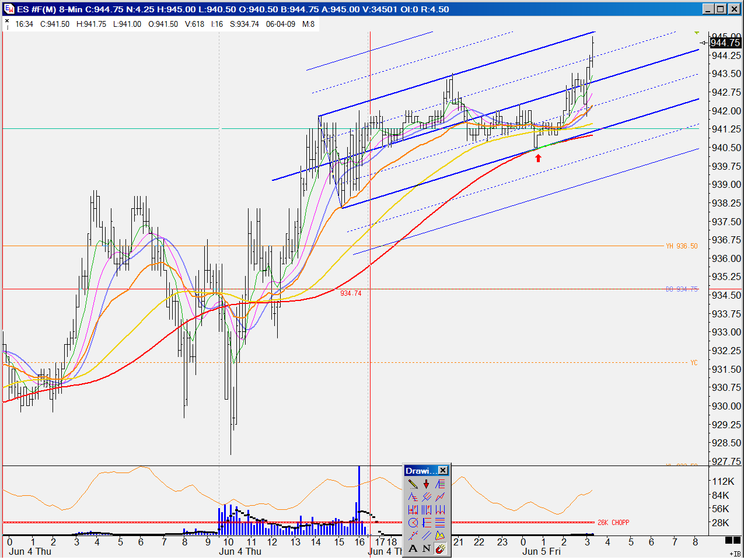Click the 112K volume axis label

(723, 481)
